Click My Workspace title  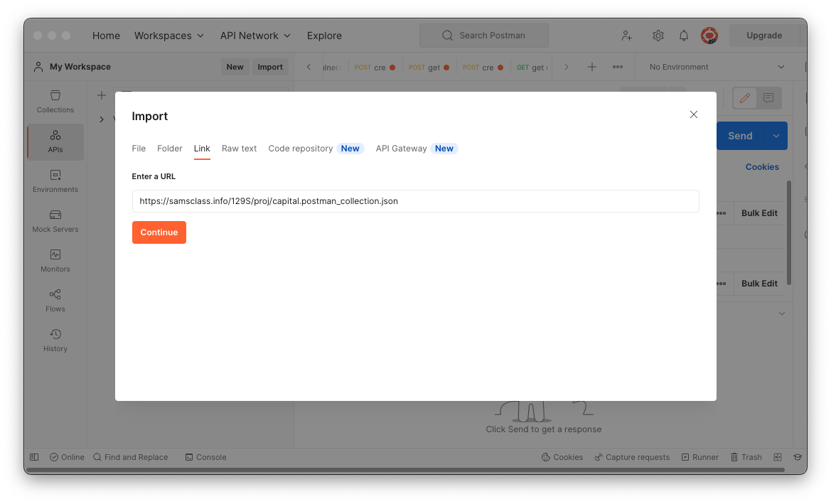80,67
